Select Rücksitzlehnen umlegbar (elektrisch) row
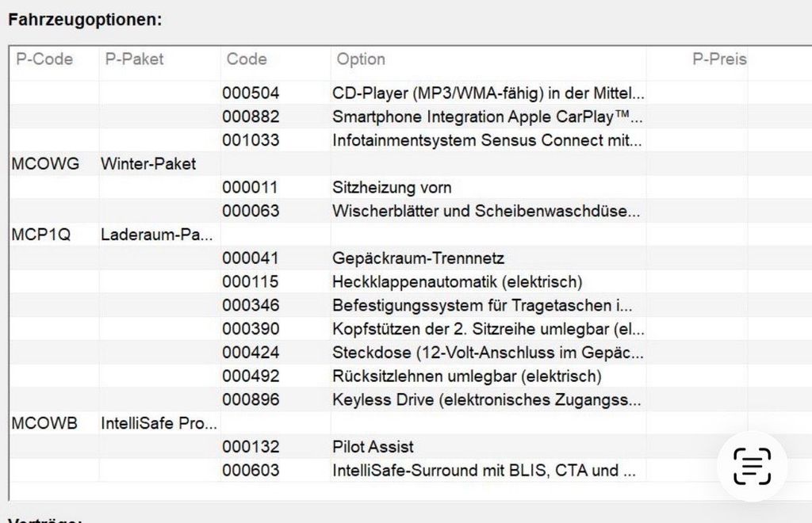812x523 pixels. [410, 376]
